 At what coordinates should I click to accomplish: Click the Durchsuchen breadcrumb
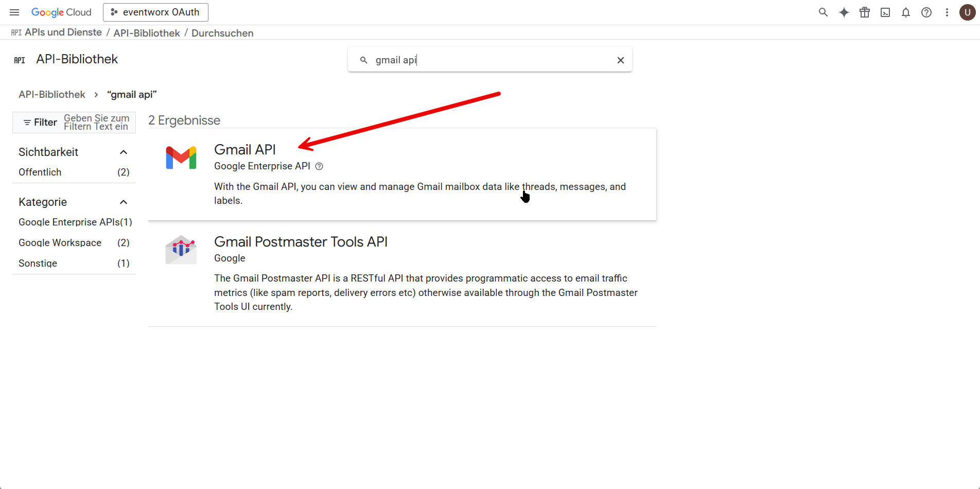point(222,33)
